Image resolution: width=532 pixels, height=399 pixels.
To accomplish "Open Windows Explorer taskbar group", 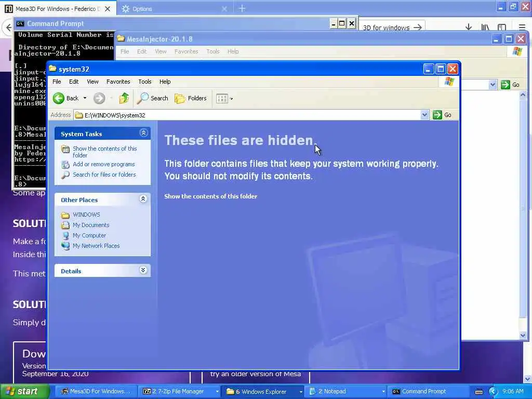I will point(263,392).
